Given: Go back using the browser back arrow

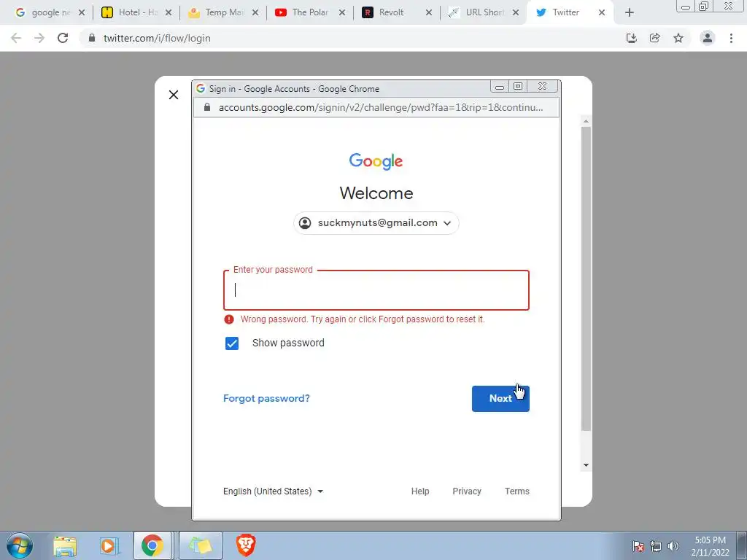Looking at the screenshot, I should (16, 38).
